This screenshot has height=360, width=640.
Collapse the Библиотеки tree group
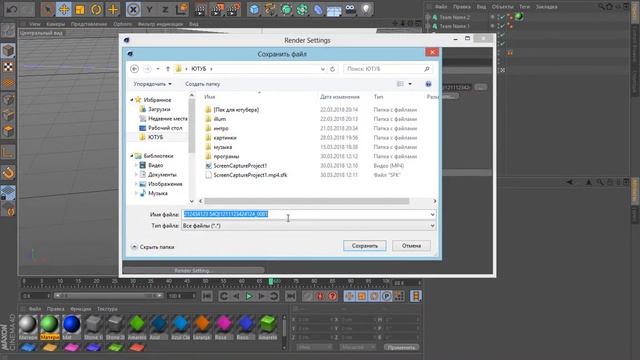[x=132, y=156]
